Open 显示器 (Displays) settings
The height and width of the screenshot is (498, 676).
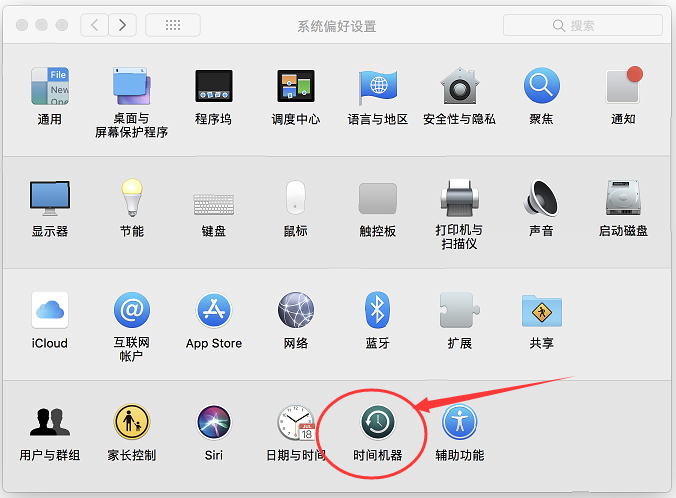pyautogui.click(x=49, y=198)
